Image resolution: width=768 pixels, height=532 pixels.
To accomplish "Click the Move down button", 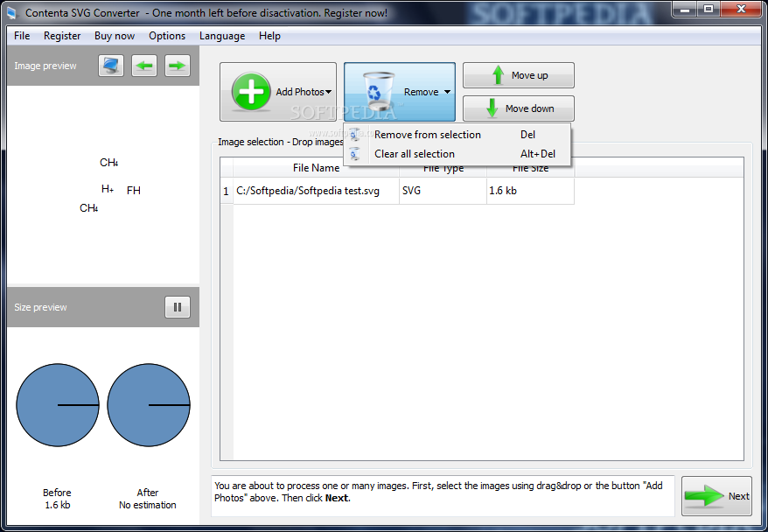I will point(519,108).
